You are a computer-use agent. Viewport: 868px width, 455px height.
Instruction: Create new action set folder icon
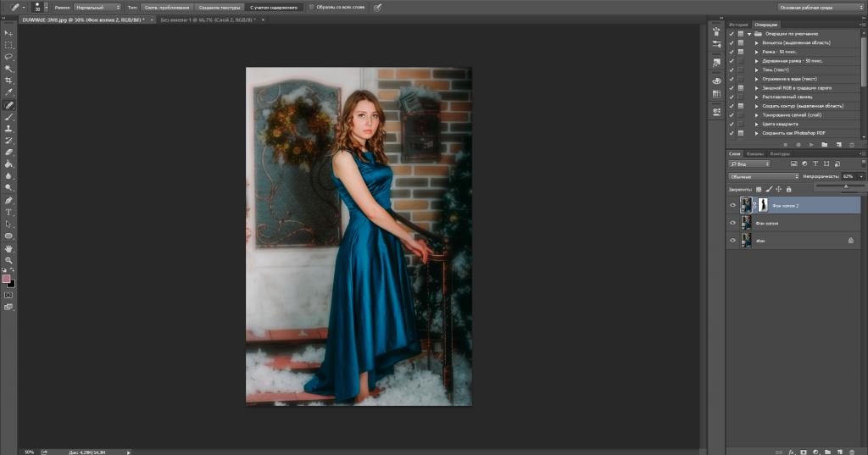pyautogui.click(x=824, y=145)
